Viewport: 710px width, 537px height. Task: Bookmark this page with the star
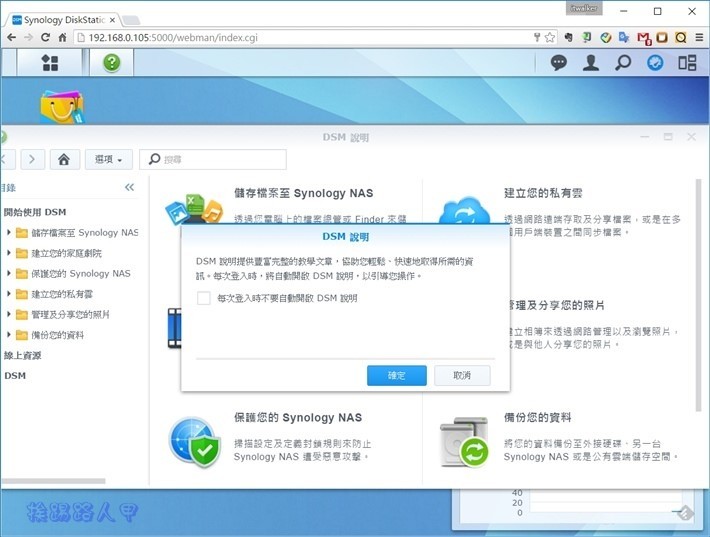pyautogui.click(x=550, y=37)
